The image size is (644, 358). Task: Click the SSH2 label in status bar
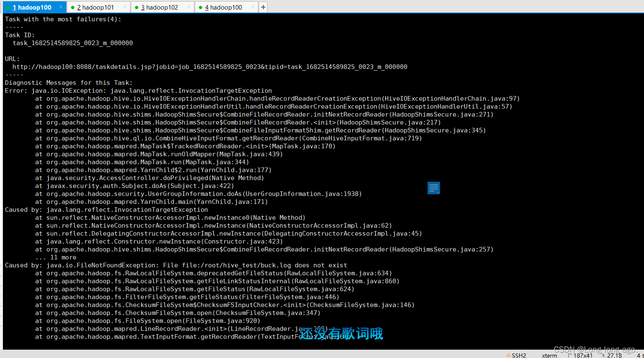click(x=519, y=355)
